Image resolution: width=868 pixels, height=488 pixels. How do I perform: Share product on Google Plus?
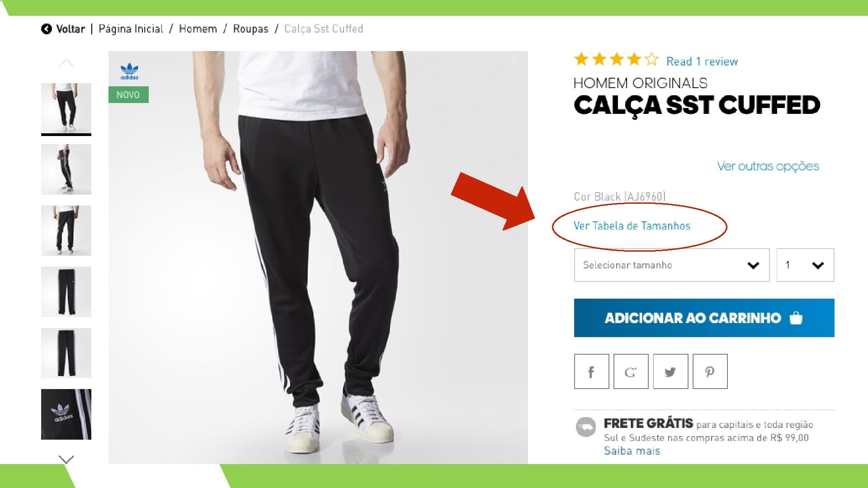click(x=631, y=371)
